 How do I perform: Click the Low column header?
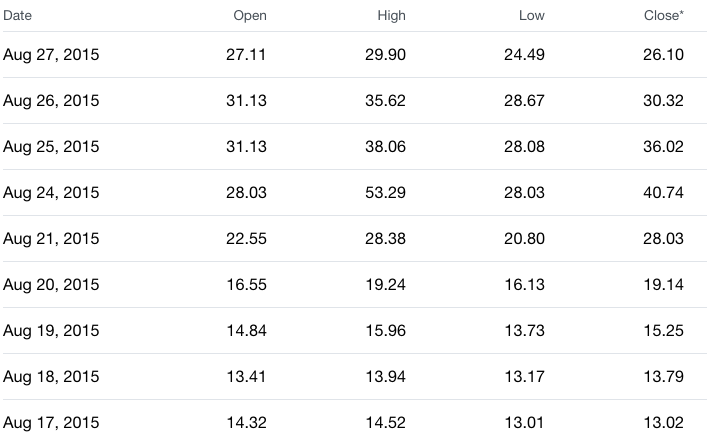532,15
